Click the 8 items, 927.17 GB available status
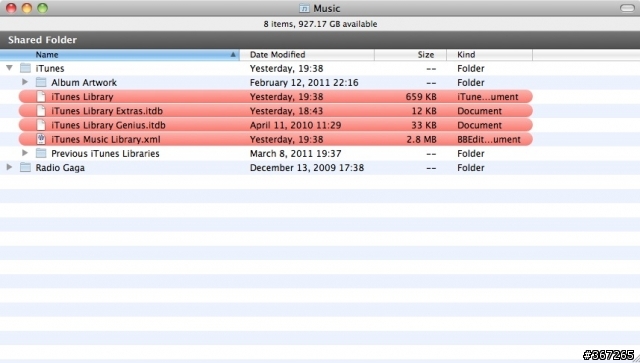The image size is (640, 363). coord(320,24)
